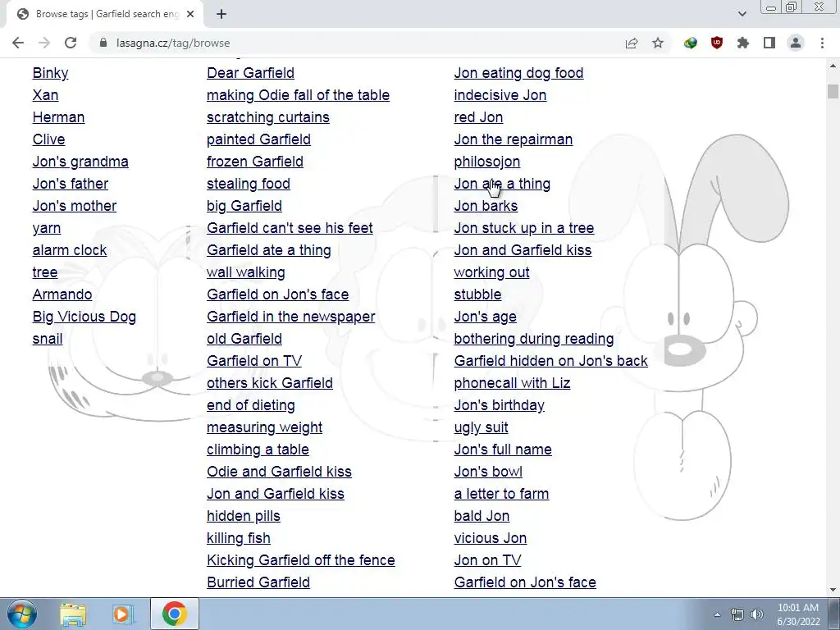840x630 pixels.
Task: Open the Big Vicious Dog tag
Action: tap(84, 317)
